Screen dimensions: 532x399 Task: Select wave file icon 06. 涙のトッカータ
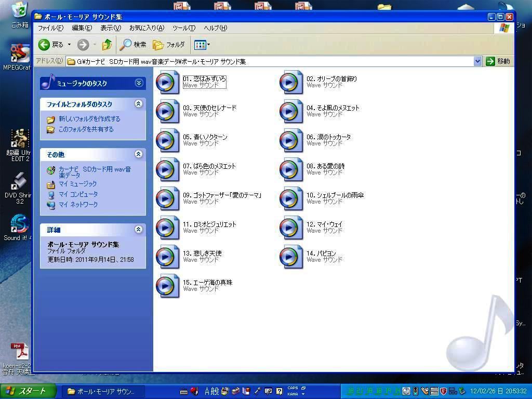click(x=291, y=140)
